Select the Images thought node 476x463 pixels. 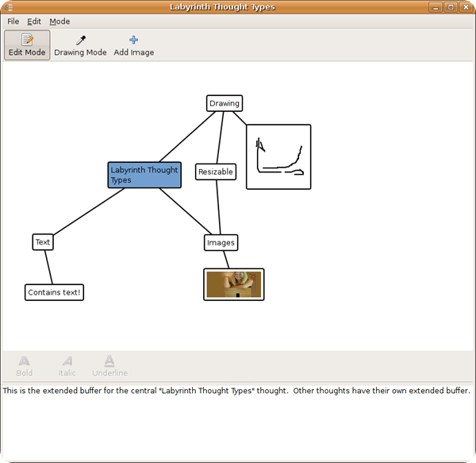tap(221, 242)
